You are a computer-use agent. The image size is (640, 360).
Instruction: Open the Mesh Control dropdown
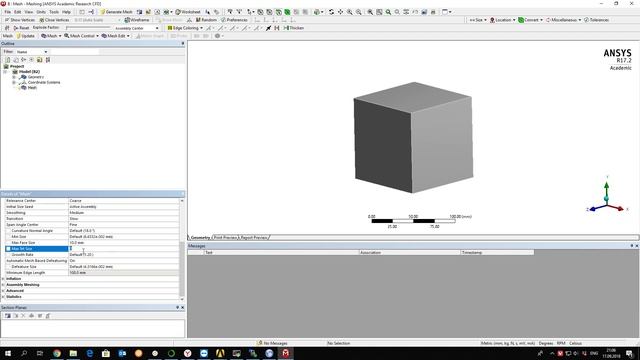(x=81, y=36)
